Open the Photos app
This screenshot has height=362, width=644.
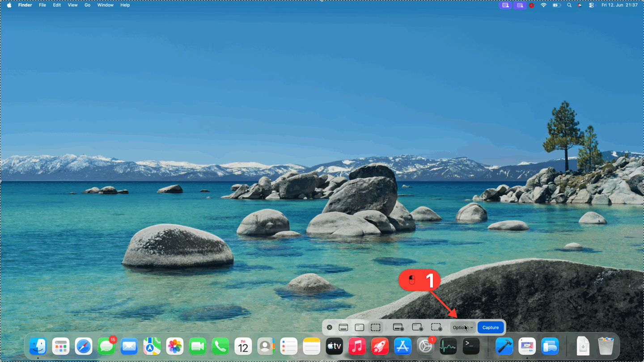(x=175, y=346)
